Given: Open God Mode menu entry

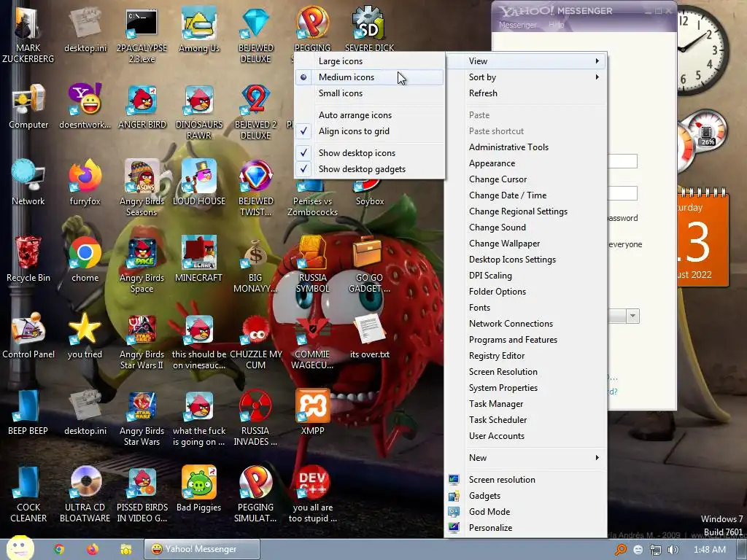Looking at the screenshot, I should pos(525,511).
